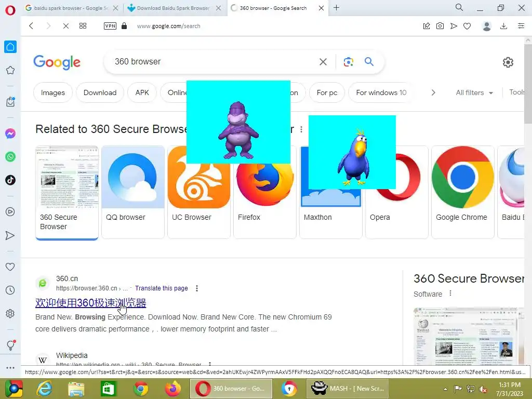This screenshot has width=532, height=399.
Task: Click the muted volume tray icon
Action: click(483, 389)
